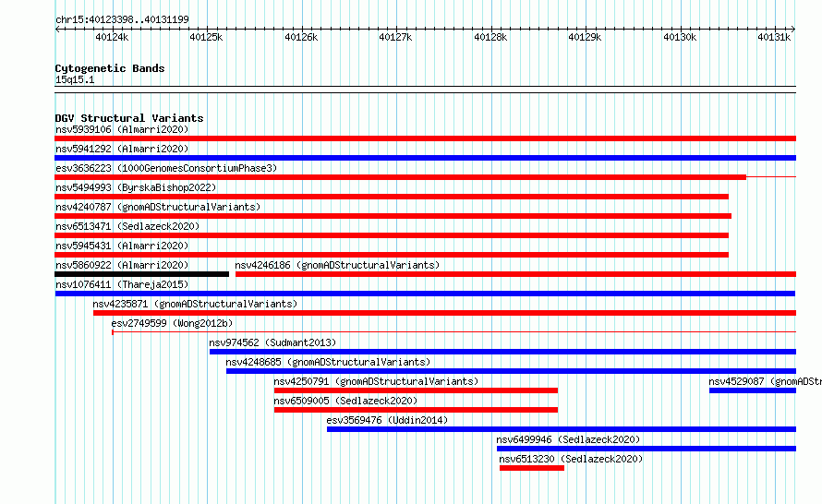The height and width of the screenshot is (504, 822).
Task: Open nsv4235871 (gnomADStructuralVariants) label
Action: [195, 304]
